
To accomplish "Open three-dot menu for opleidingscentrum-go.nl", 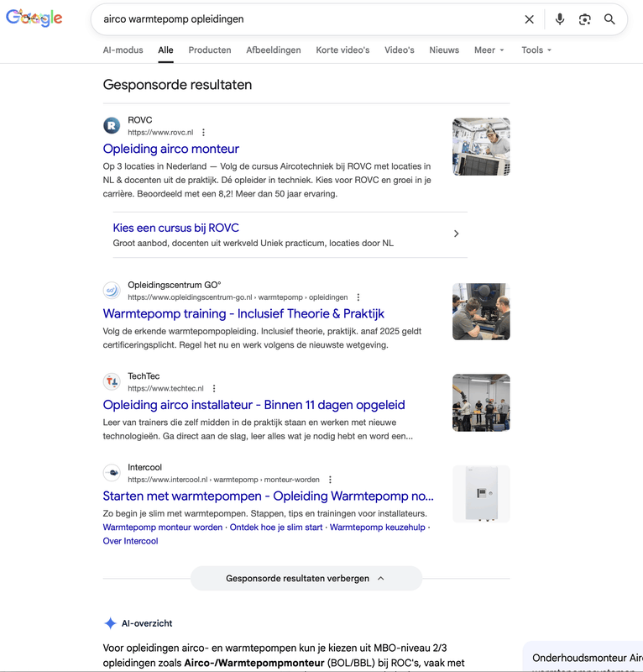I will pyautogui.click(x=358, y=297).
